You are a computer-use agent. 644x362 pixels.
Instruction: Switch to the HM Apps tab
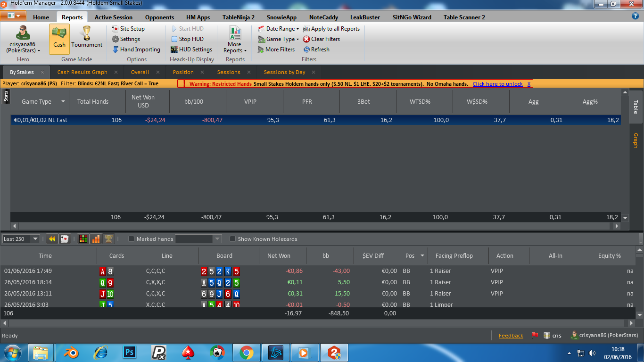click(x=198, y=17)
